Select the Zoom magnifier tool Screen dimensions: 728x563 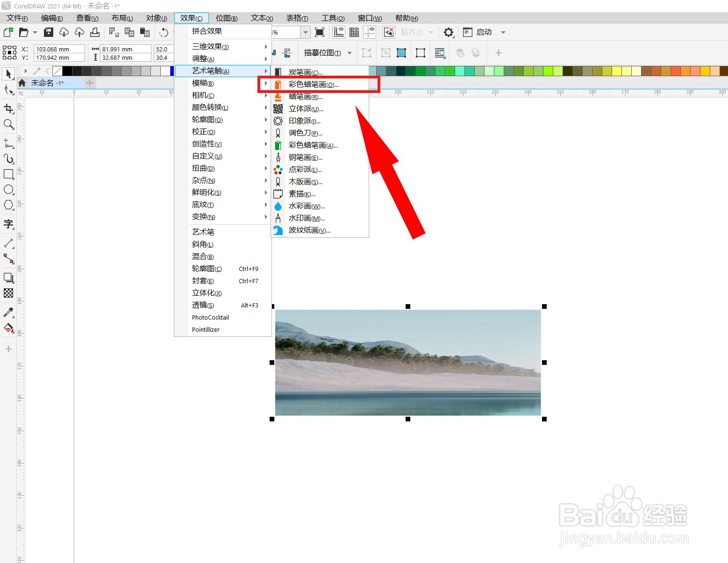click(x=8, y=124)
